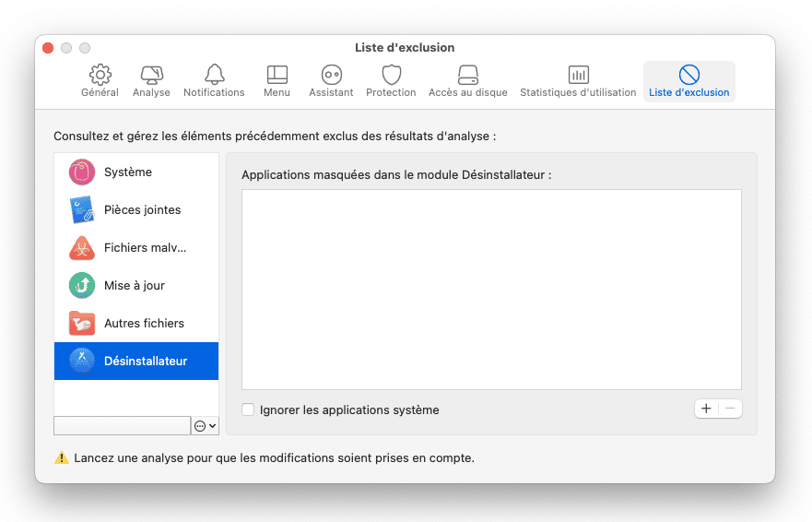Open the Notifications bell tab
Image resolution: width=812 pixels, height=522 pixels.
[x=214, y=81]
